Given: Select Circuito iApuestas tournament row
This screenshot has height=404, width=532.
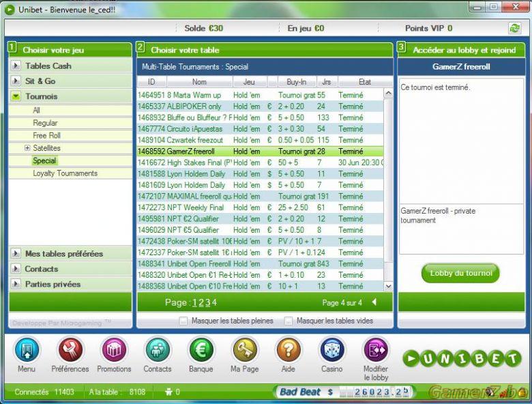Looking at the screenshot, I should (x=261, y=129).
